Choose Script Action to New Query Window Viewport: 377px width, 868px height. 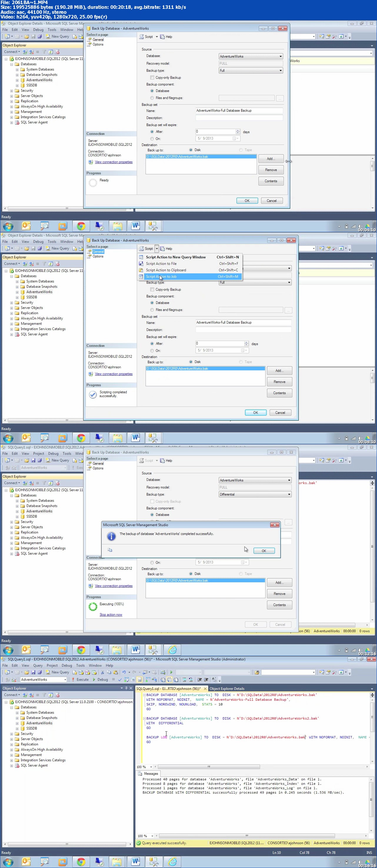[189, 257]
